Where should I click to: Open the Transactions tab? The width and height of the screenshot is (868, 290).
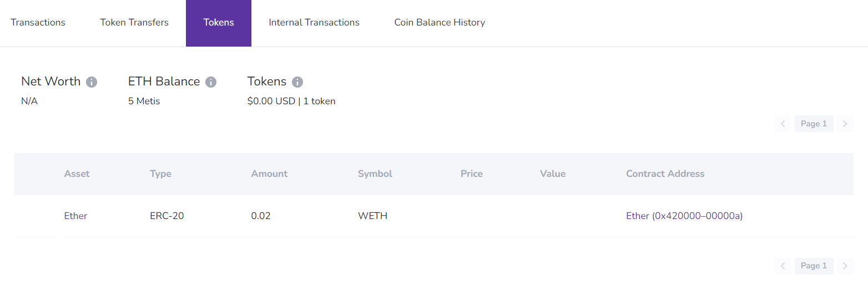point(38,23)
